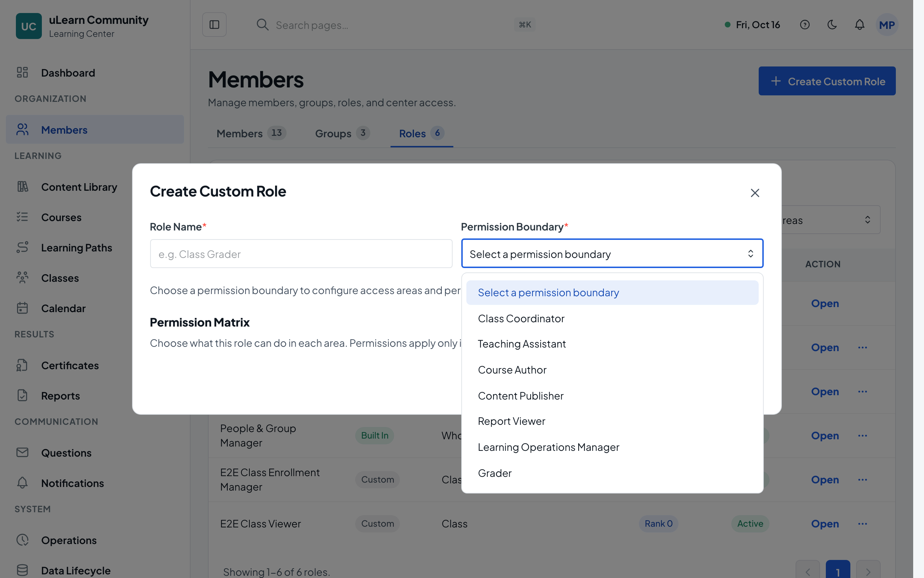The image size is (924, 578).
Task: Close the Create Custom Role dialog
Action: 755,193
